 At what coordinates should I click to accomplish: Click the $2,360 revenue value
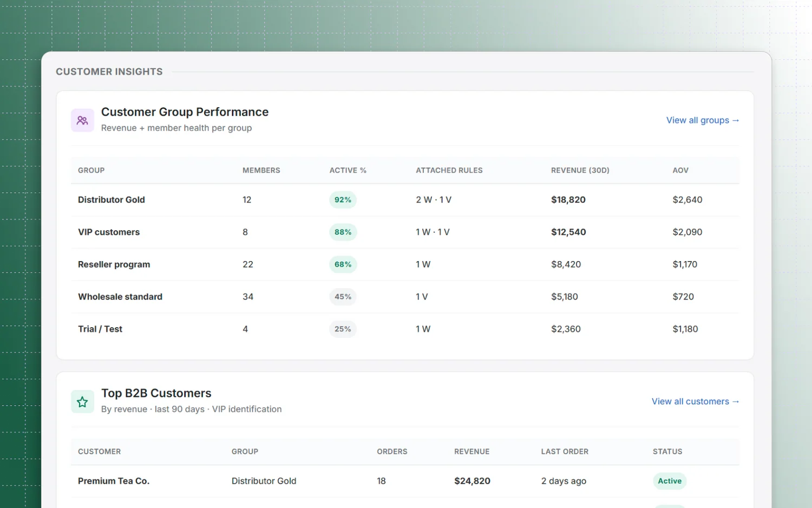(x=566, y=329)
